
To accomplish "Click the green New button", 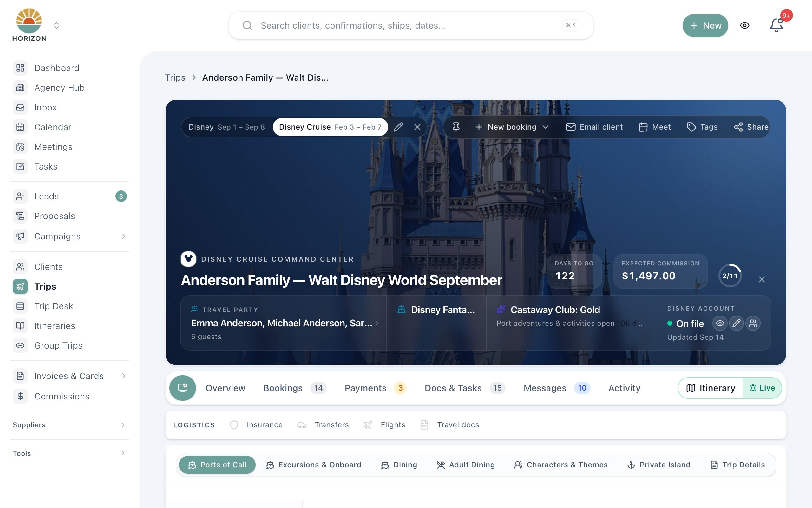I will (705, 25).
